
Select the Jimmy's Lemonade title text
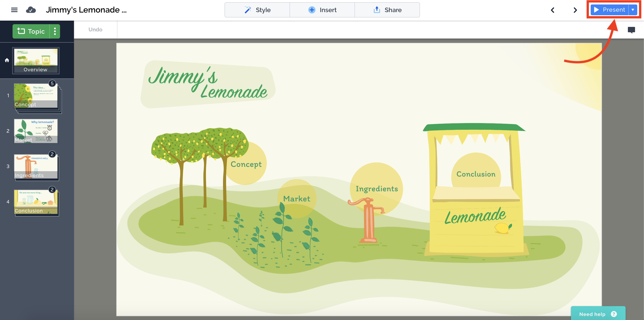(208, 83)
